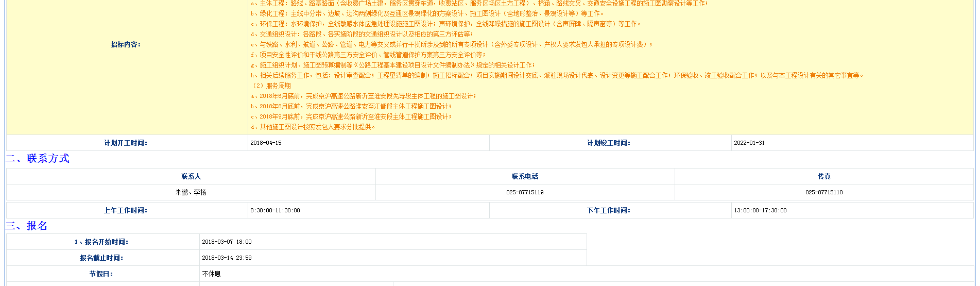Click the （2）服务周期 line in content
Viewport: 980px width, 286px height.
[271, 86]
